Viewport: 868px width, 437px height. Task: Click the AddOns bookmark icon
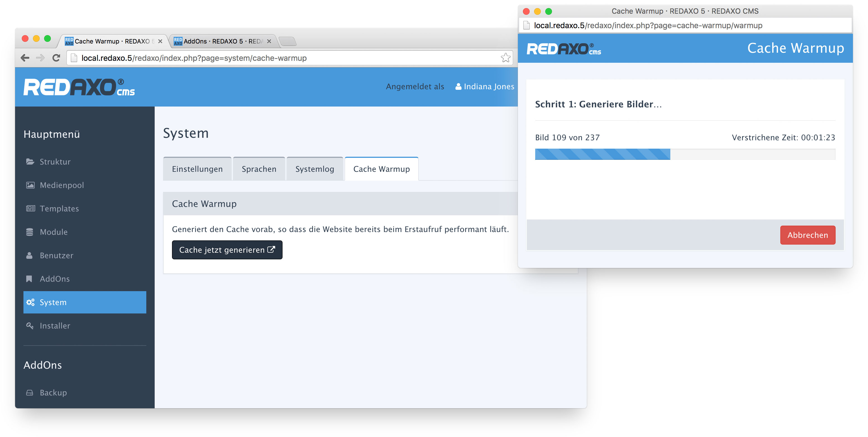pyautogui.click(x=29, y=279)
